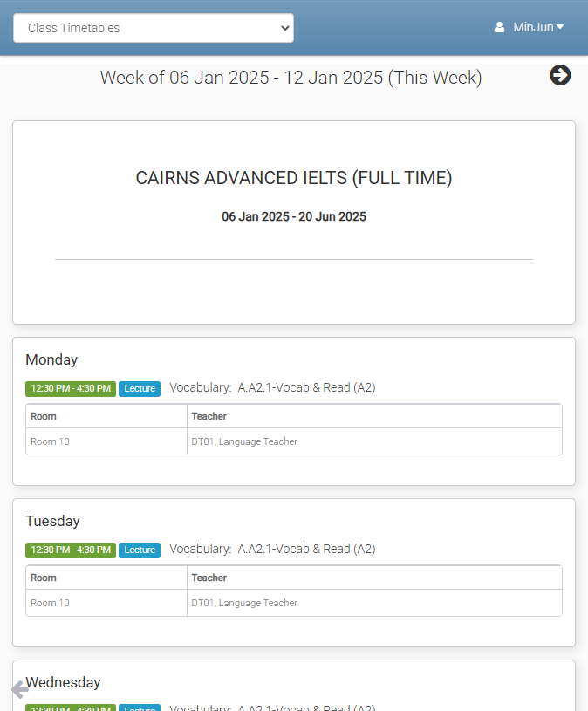The height and width of the screenshot is (711, 588).
Task: Click the Teacher column header under Monday
Action: [209, 416]
